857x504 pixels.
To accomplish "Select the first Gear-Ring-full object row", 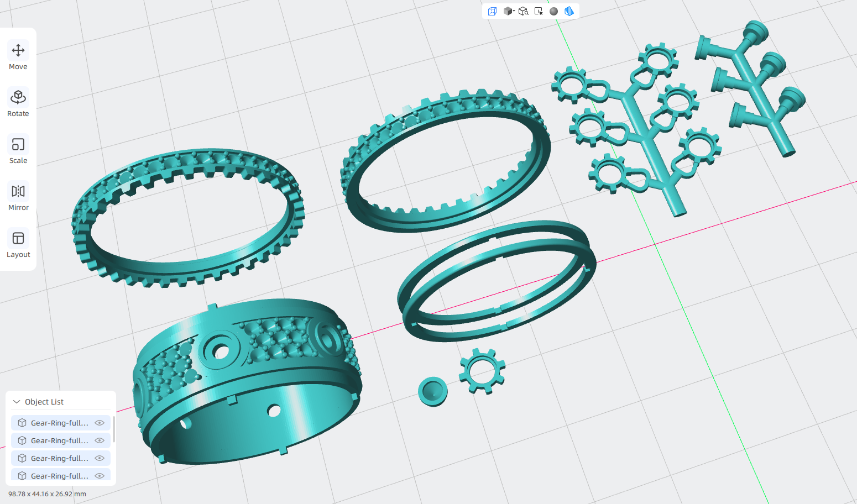I will tap(61, 423).
